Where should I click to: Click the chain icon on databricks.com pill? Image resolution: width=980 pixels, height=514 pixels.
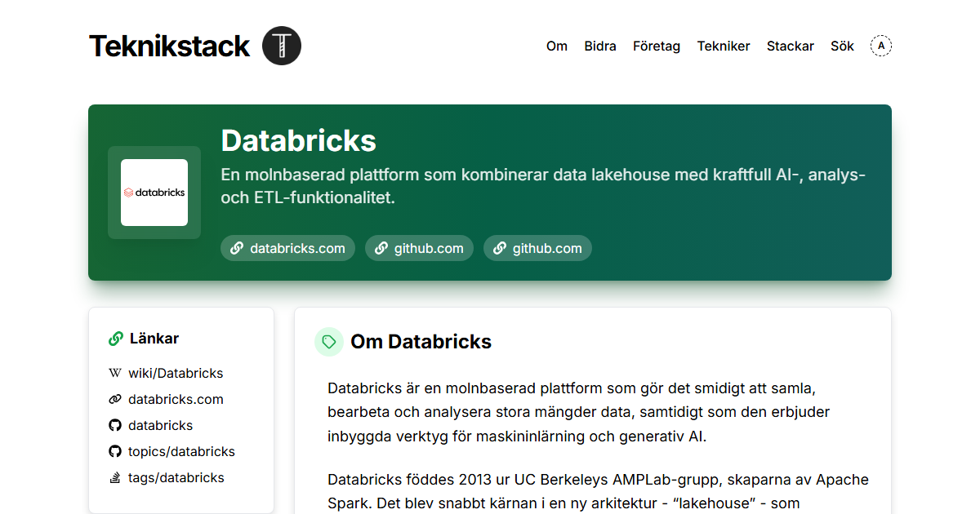point(237,248)
